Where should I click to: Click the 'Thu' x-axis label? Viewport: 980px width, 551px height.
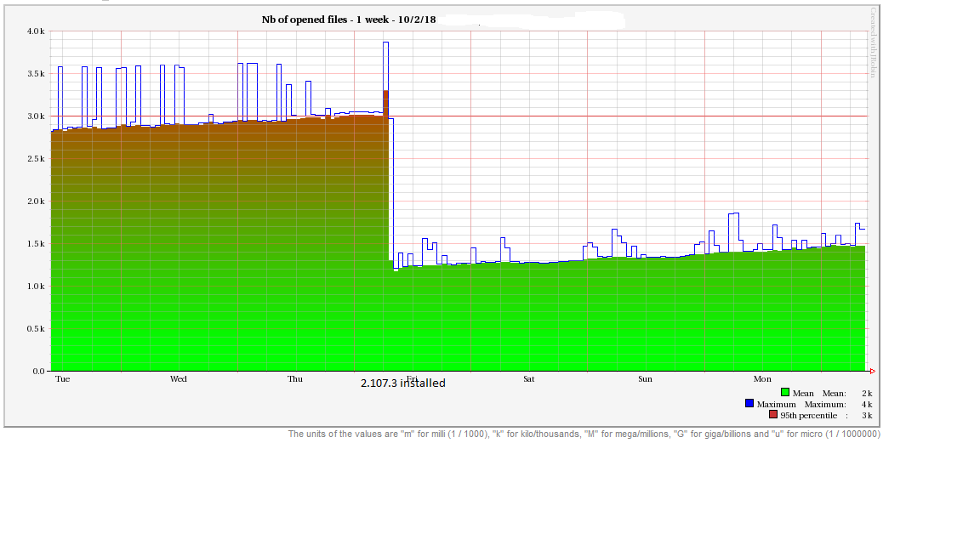click(x=295, y=379)
